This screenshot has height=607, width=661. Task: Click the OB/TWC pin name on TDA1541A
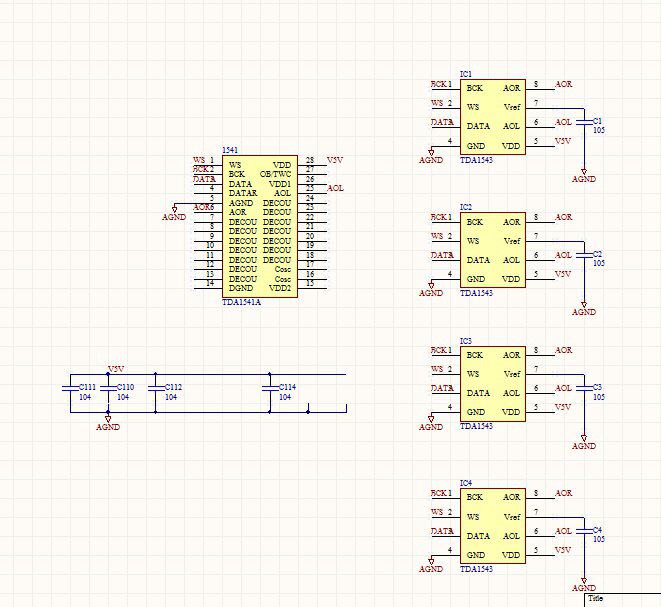tap(275, 174)
